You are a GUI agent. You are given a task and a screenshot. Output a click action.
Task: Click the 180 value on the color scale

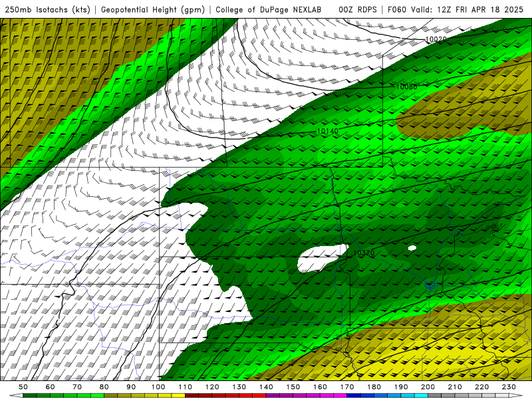click(x=374, y=387)
